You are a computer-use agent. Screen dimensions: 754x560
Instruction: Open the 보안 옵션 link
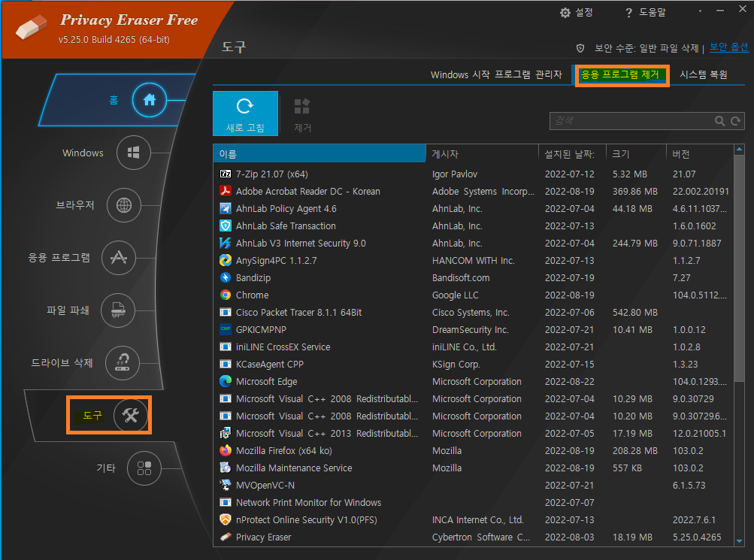tap(729, 47)
